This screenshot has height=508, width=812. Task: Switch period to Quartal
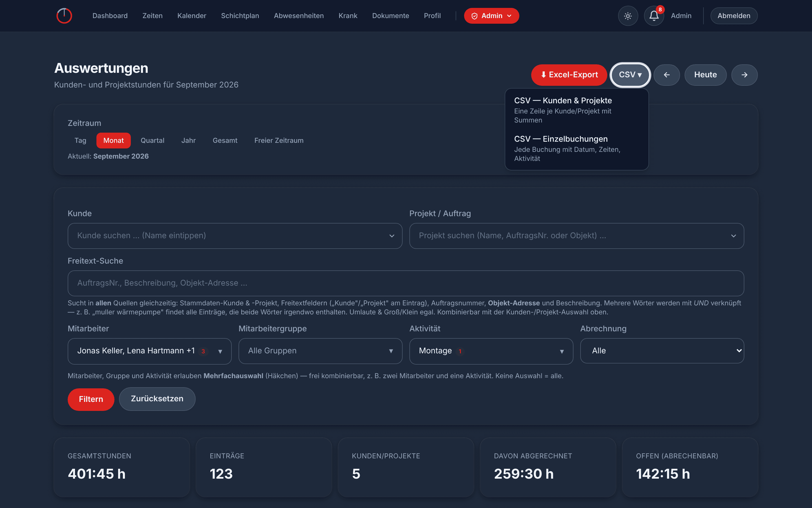[152, 141]
